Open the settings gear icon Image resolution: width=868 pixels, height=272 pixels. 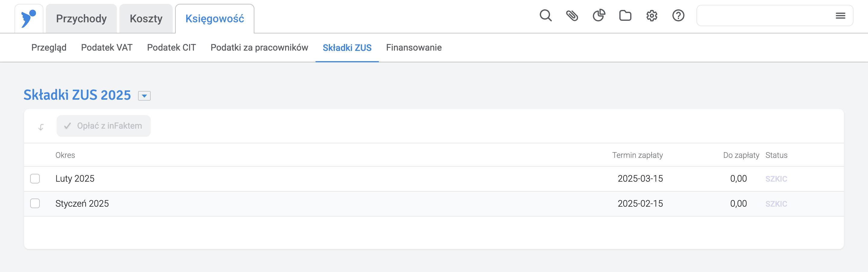pos(652,16)
